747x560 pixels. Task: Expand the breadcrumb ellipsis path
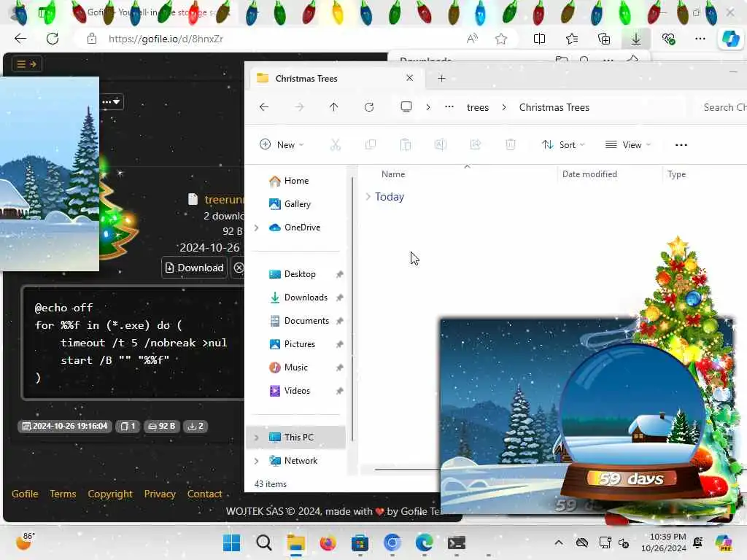(x=449, y=107)
